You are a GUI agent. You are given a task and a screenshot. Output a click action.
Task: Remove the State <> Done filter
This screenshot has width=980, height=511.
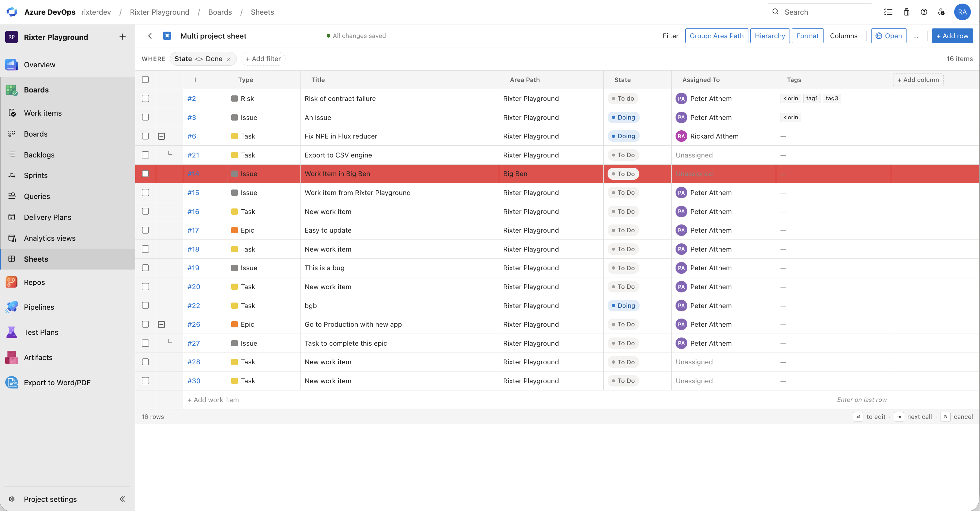click(229, 59)
